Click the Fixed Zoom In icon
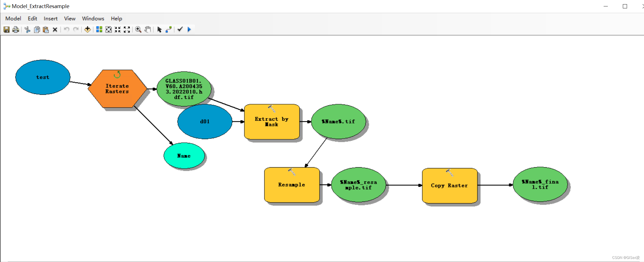The image size is (644, 262). click(x=118, y=30)
